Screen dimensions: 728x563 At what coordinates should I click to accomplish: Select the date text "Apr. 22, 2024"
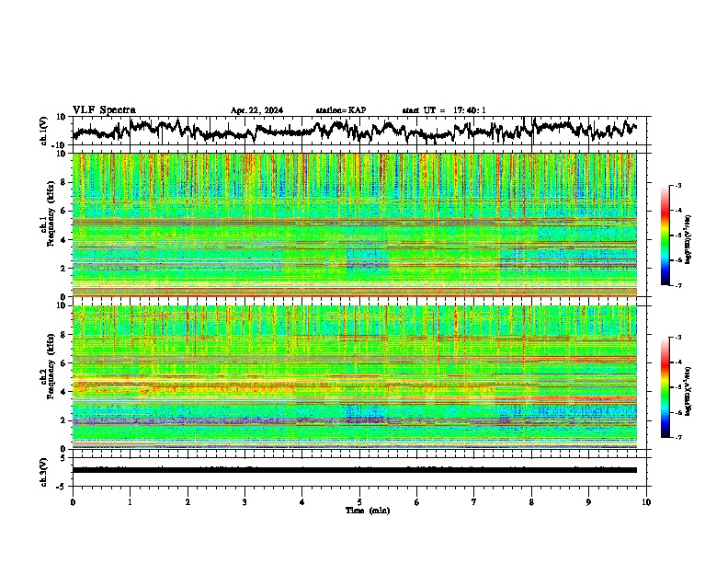coord(256,110)
